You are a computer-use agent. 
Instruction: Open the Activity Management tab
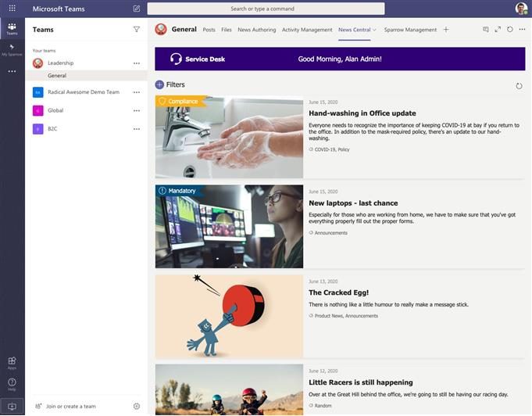pyautogui.click(x=307, y=30)
